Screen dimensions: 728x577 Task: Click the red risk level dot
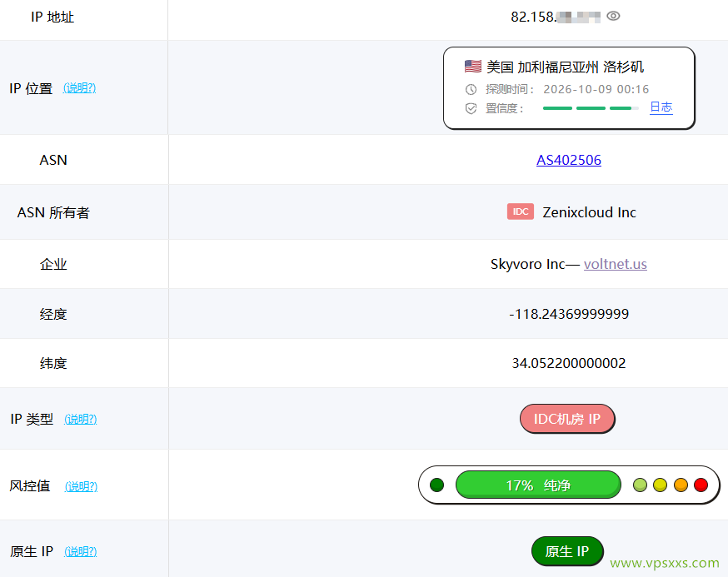pyautogui.click(x=701, y=485)
